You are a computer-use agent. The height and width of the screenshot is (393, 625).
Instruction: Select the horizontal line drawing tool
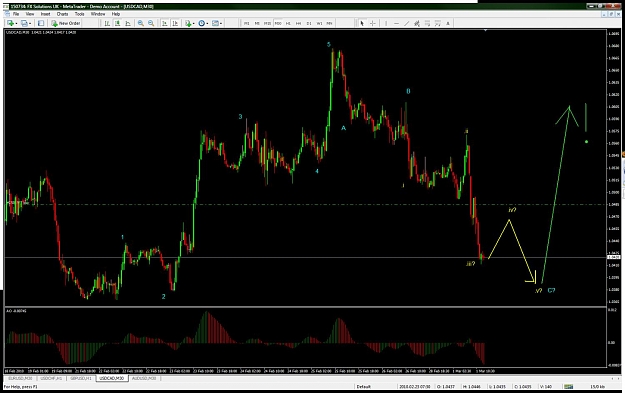tap(396, 24)
